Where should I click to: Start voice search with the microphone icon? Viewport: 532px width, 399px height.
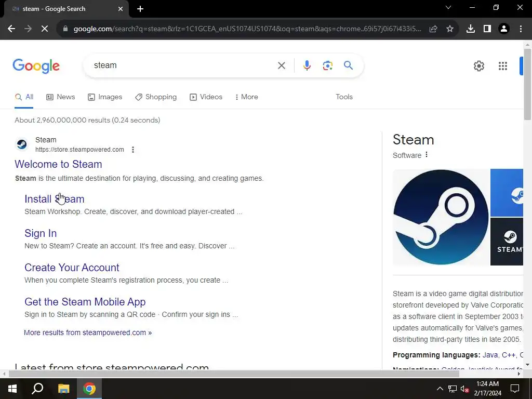[x=307, y=65]
